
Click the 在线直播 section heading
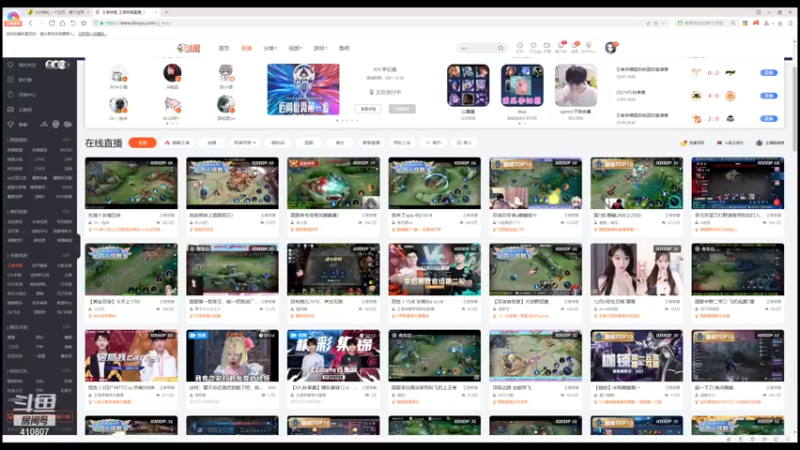point(104,143)
